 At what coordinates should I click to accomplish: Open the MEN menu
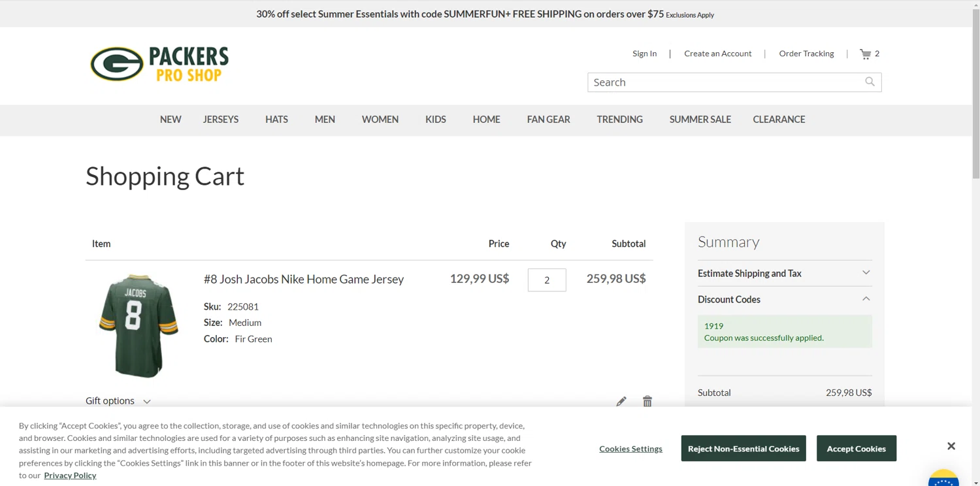pyautogui.click(x=325, y=120)
